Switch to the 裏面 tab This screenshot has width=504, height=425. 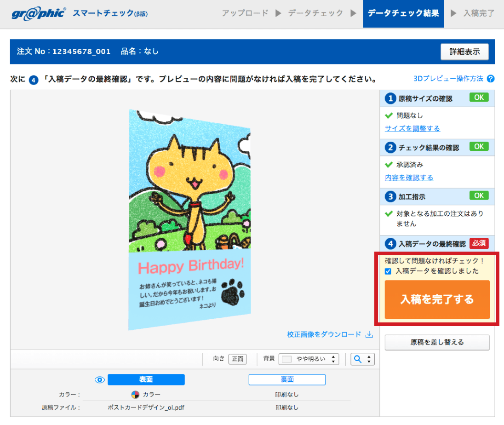pyautogui.click(x=287, y=379)
